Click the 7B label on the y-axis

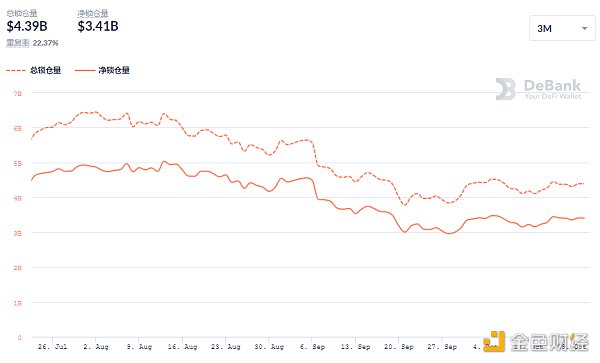18,93
